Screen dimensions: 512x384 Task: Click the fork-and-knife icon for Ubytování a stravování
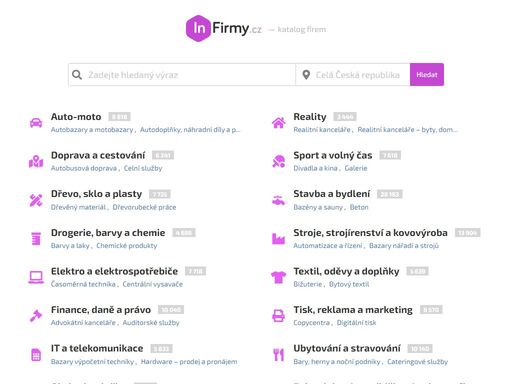pyautogui.click(x=279, y=354)
